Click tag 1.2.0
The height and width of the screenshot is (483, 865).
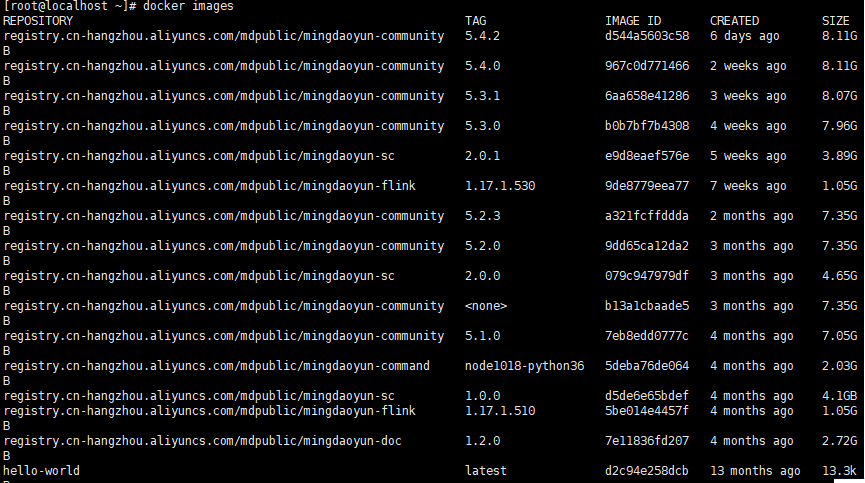tap(482, 441)
